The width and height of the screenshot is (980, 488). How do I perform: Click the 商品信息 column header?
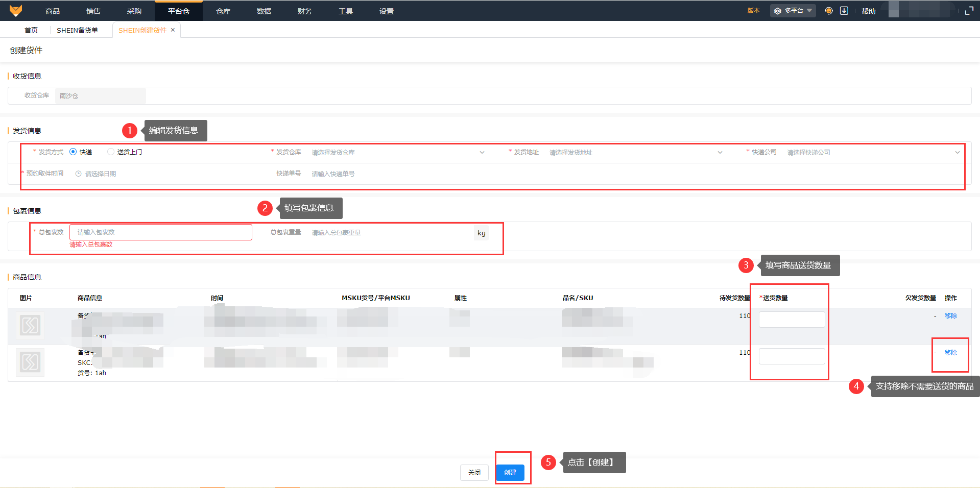point(90,298)
